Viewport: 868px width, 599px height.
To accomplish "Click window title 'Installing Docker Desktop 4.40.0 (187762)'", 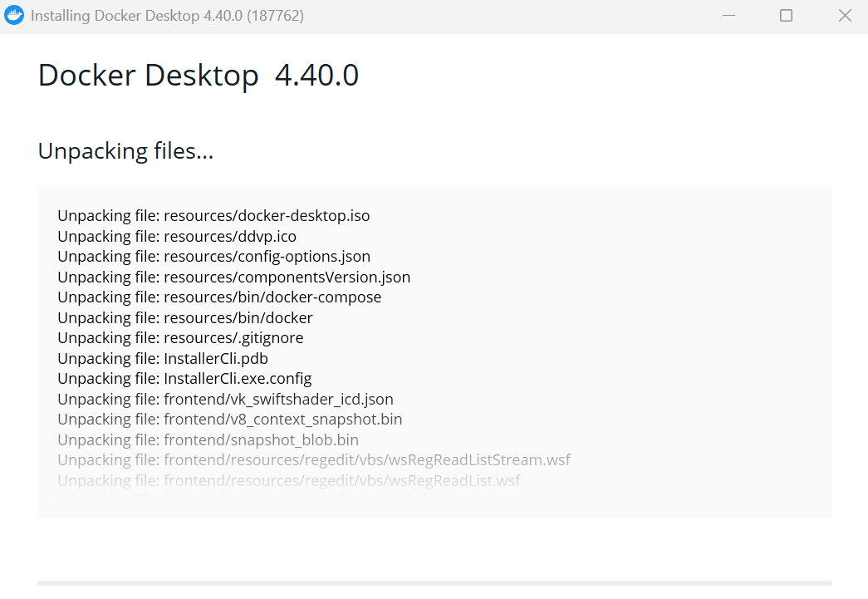I will point(167,16).
